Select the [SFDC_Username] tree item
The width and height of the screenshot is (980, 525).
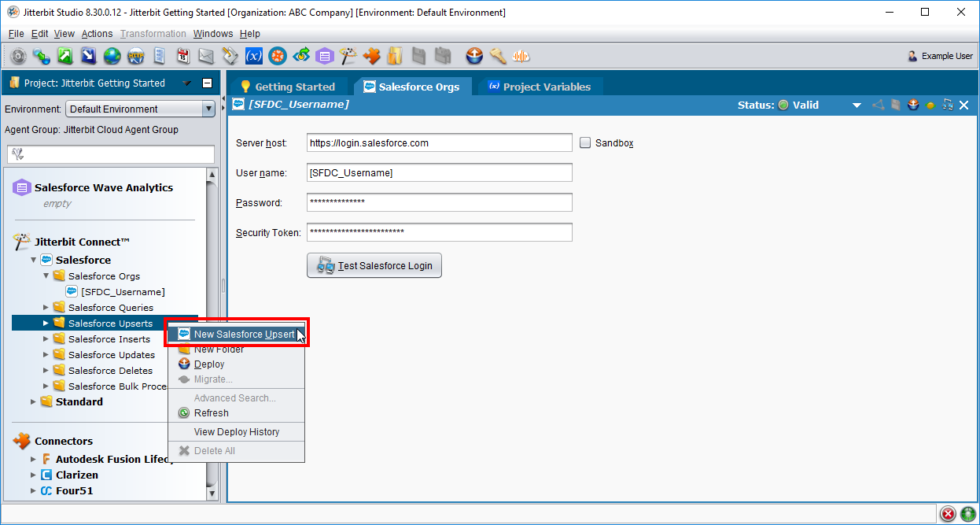(x=122, y=291)
